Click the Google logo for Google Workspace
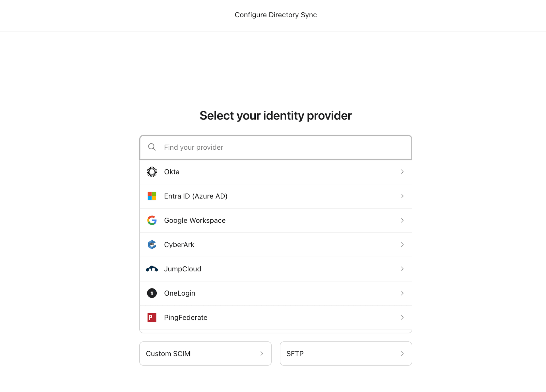The image size is (546, 392). point(152,220)
